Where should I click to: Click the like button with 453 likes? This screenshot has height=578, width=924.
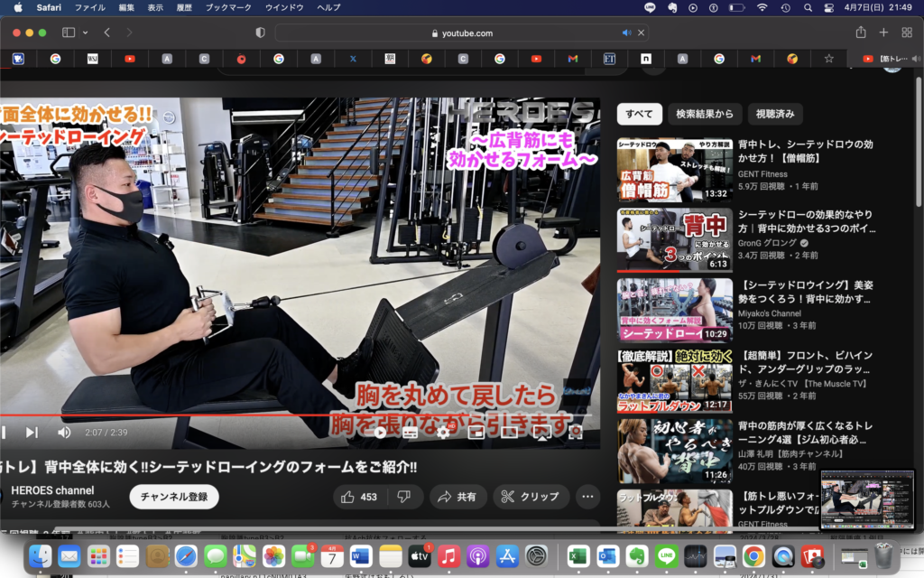tap(358, 497)
